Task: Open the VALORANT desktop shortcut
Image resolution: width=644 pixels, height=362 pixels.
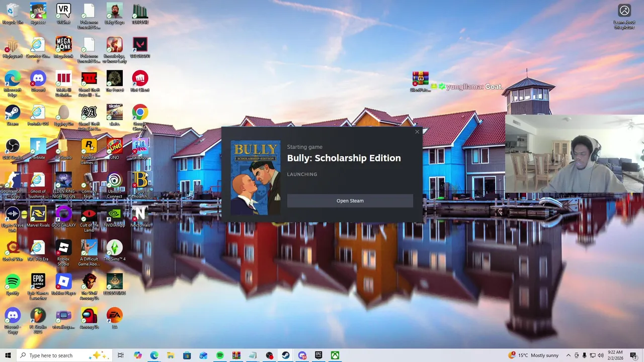Action: pos(140,47)
